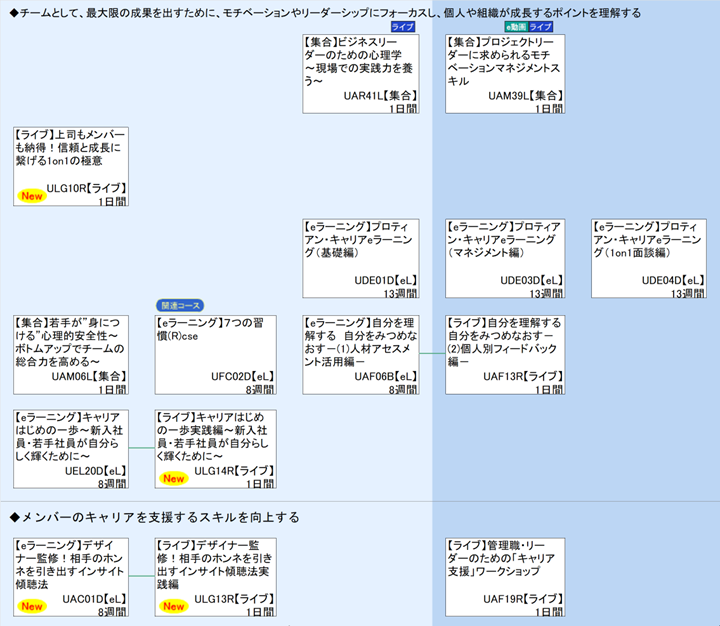Select the プロティアン・キャリア 基礎編 course UDE01D

[x=361, y=258]
